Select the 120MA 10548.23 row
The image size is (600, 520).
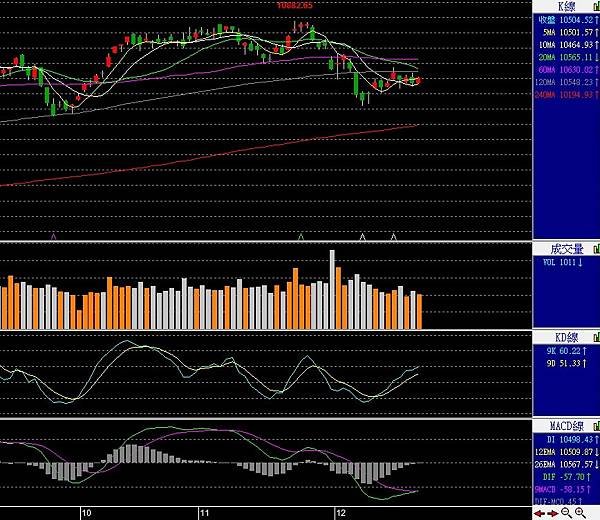click(x=567, y=82)
